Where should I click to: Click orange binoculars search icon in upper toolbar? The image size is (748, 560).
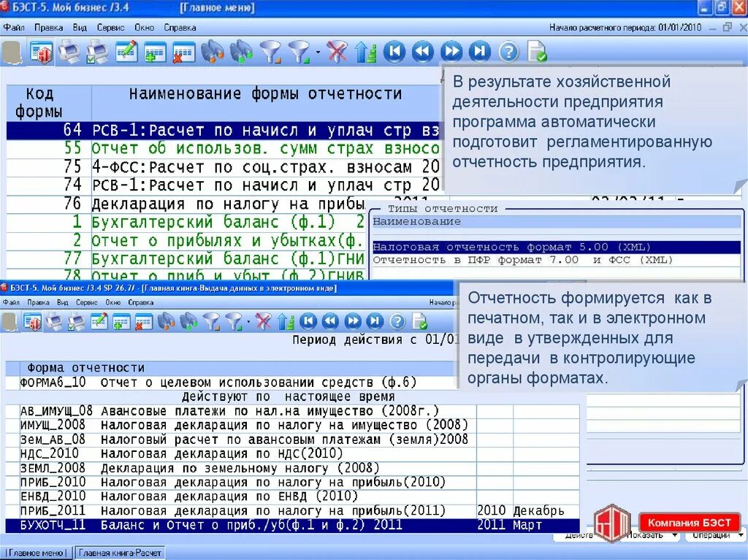coord(213,52)
